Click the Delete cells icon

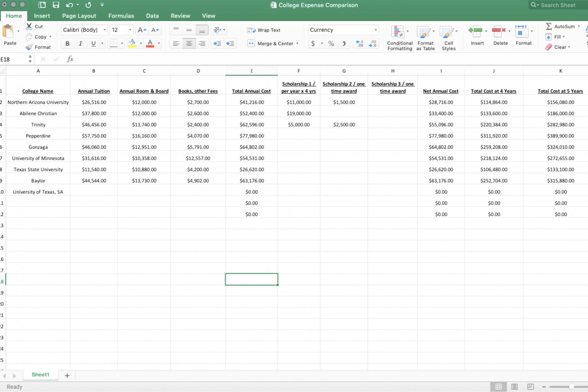pos(498,31)
